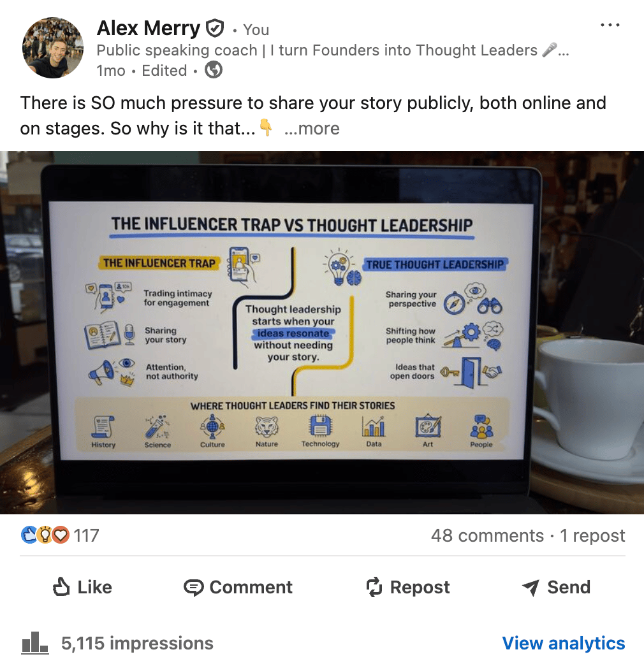Open the Repost options
644x659 pixels.
click(407, 587)
